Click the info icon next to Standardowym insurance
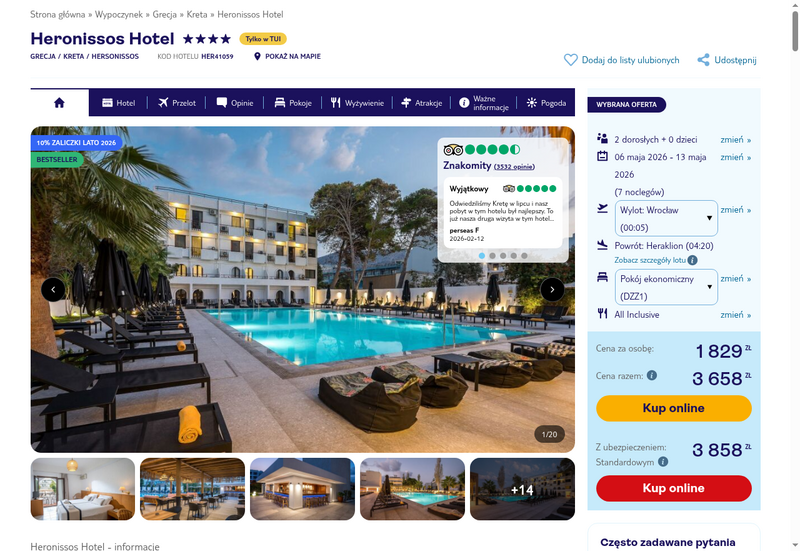 pos(663,462)
